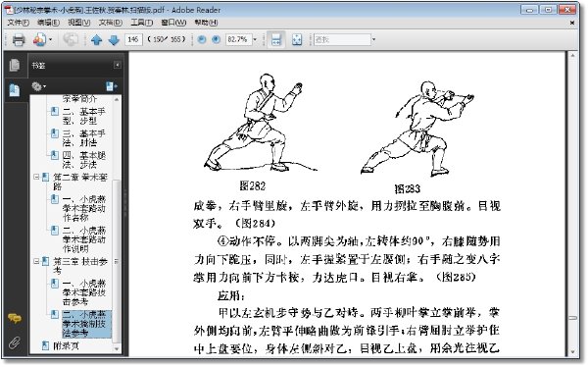Select bookmark 一、小虎燕拳术套路技击参考
Viewport: 588px width, 367px height.
pyautogui.click(x=84, y=292)
